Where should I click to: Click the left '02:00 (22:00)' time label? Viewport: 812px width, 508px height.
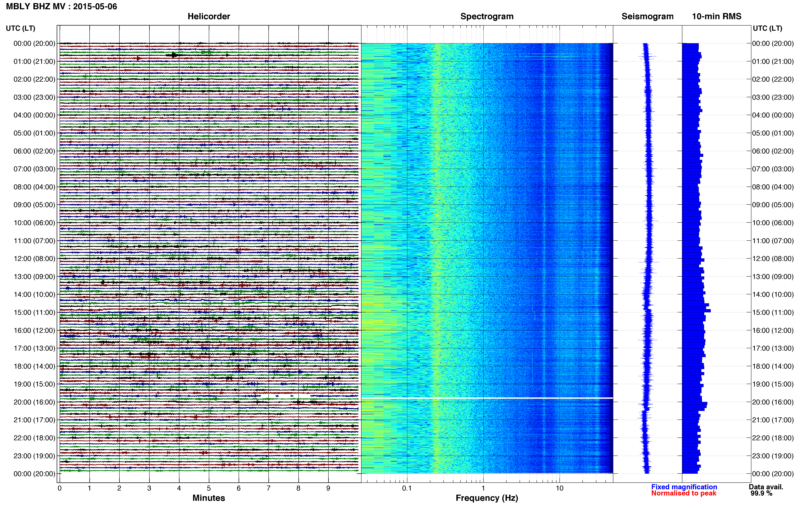coord(34,79)
